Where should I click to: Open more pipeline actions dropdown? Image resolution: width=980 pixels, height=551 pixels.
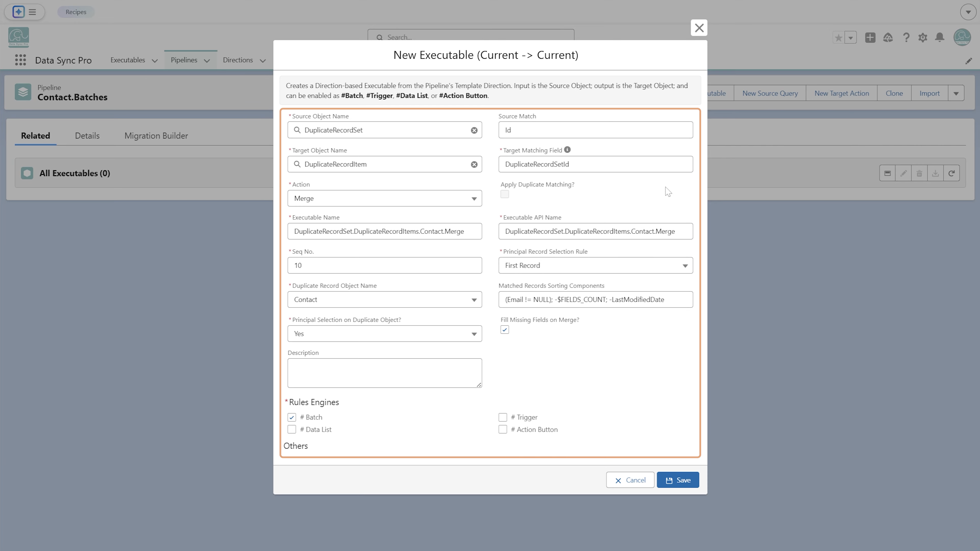click(956, 93)
